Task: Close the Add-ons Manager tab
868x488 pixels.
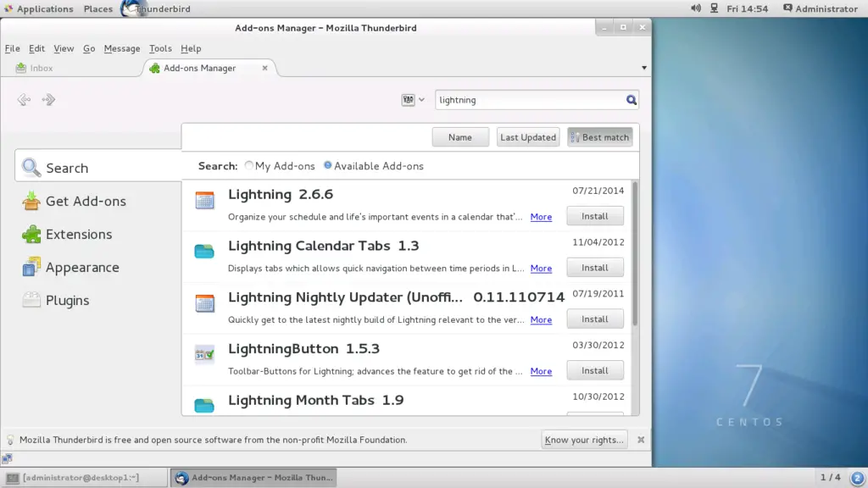Action: click(264, 68)
